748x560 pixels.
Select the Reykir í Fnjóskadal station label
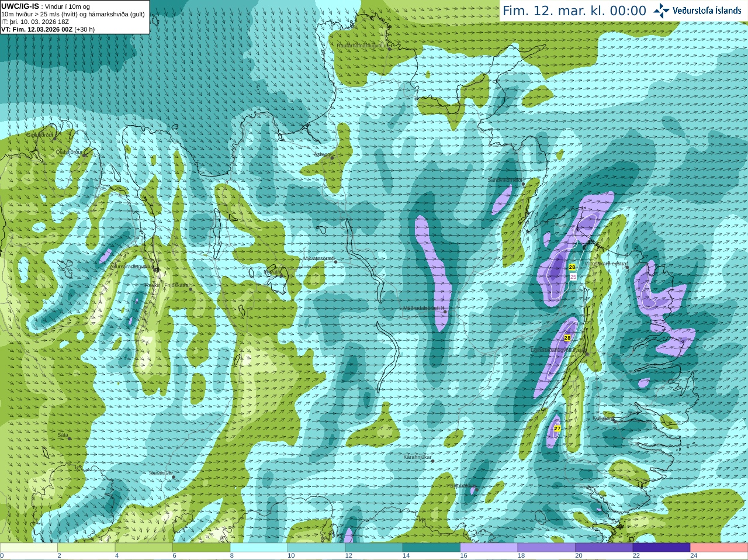[167, 285]
